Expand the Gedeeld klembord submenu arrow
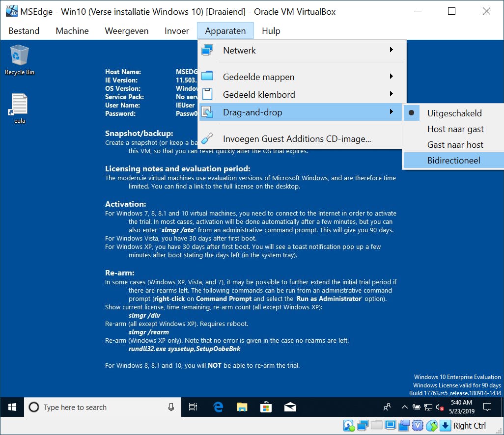 [x=391, y=94]
